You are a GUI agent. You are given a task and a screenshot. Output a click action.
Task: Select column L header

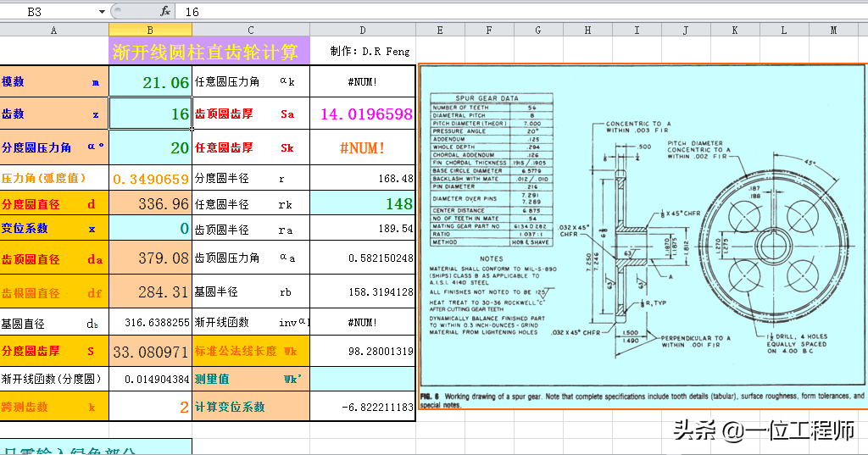[x=784, y=30]
